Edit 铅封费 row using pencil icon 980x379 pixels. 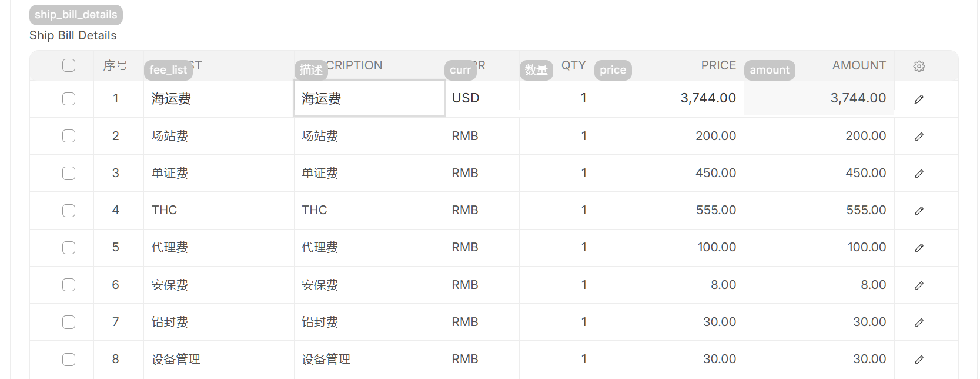pos(919,323)
